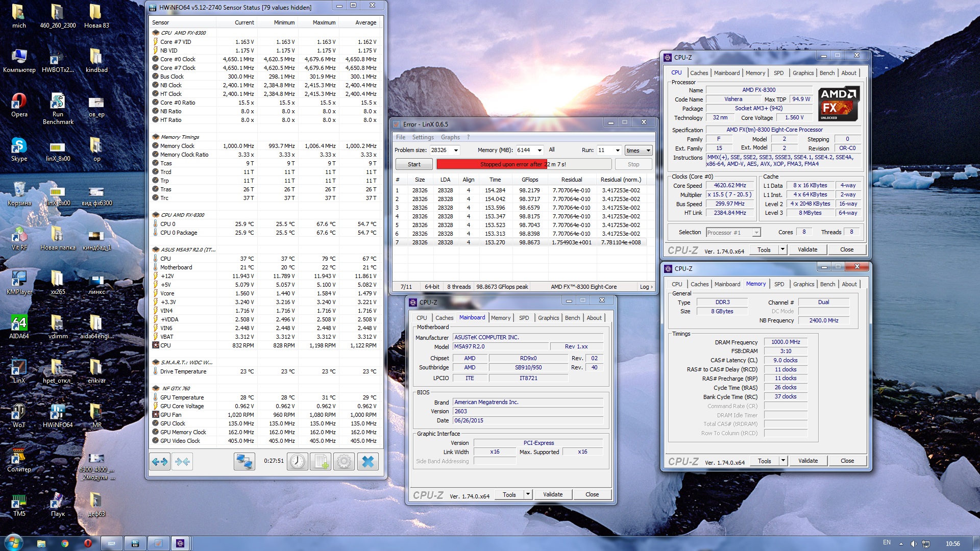The width and height of the screenshot is (980, 551).
Task: Expand the LinX Memory (MiB) dropdown
Action: click(x=540, y=151)
